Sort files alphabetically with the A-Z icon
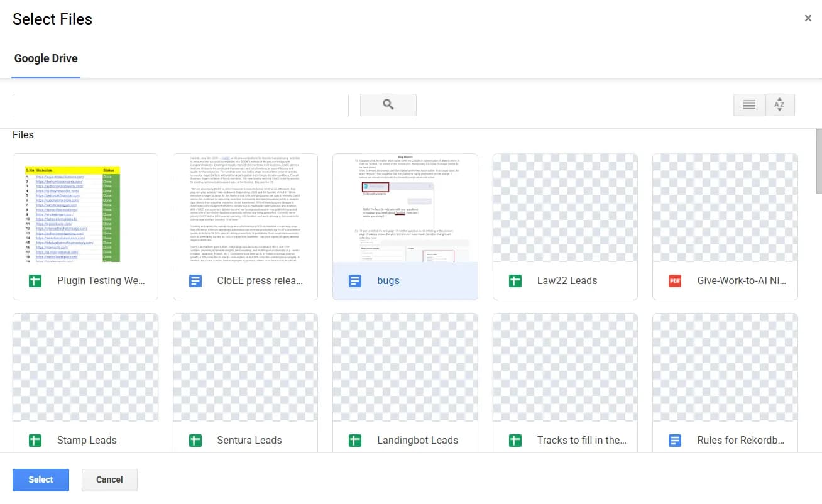The width and height of the screenshot is (822, 504). click(x=780, y=105)
